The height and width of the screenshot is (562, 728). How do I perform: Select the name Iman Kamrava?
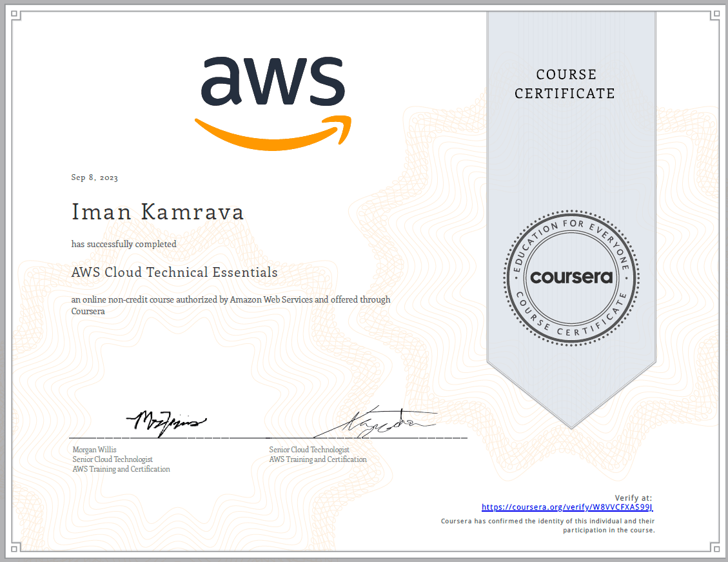coord(157,212)
